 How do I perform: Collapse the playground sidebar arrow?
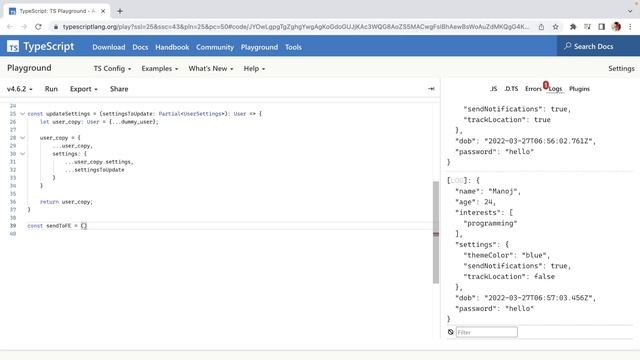click(431, 89)
